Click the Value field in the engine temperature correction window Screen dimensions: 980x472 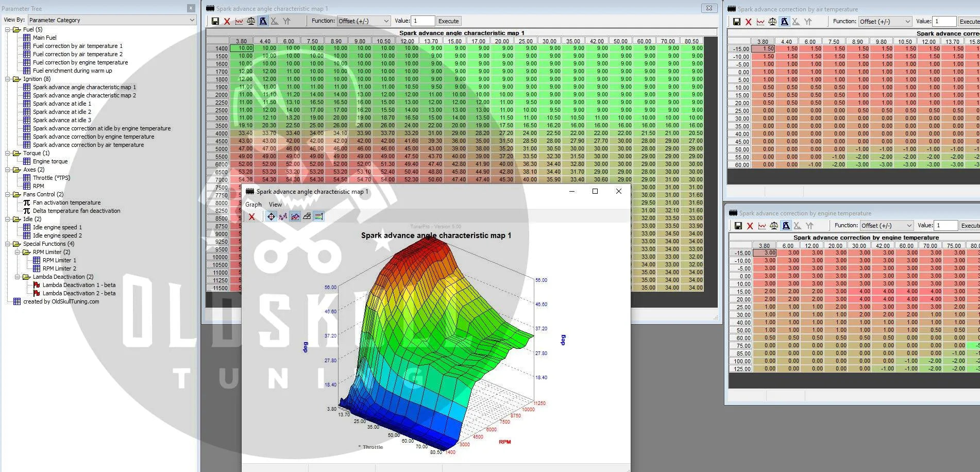(945, 226)
